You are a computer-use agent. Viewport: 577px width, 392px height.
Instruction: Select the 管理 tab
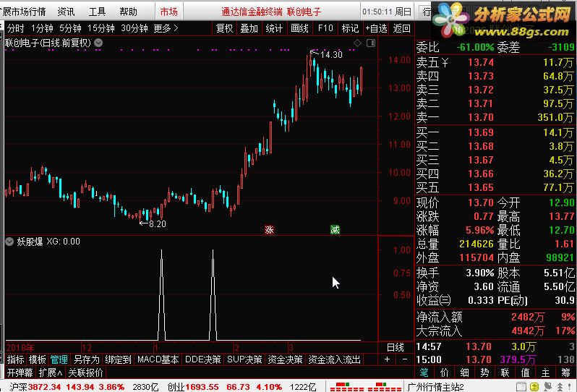[x=59, y=359]
